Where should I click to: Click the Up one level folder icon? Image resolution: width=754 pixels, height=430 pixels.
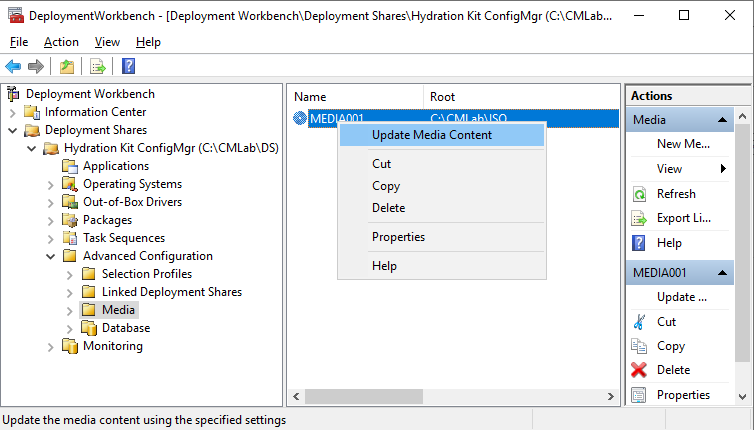(x=67, y=66)
